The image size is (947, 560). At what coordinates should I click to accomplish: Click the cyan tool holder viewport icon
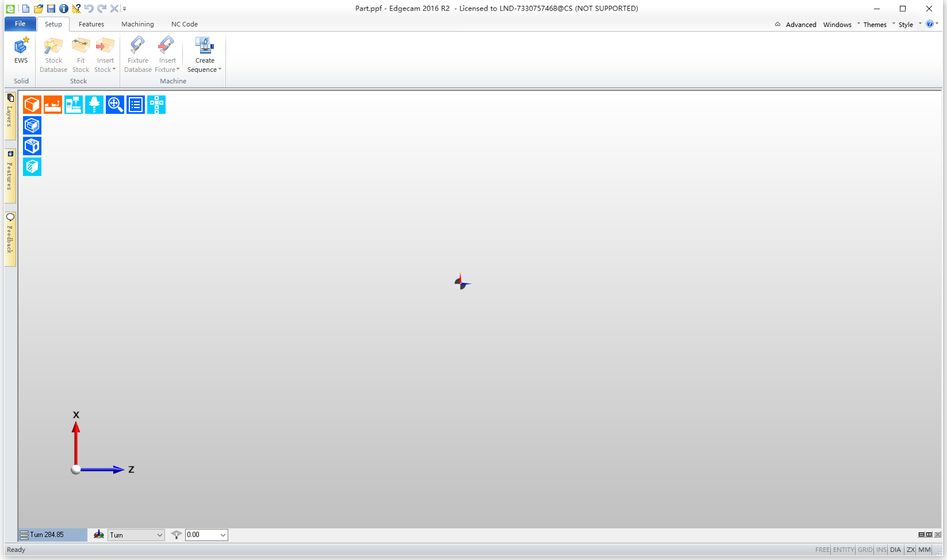point(94,105)
